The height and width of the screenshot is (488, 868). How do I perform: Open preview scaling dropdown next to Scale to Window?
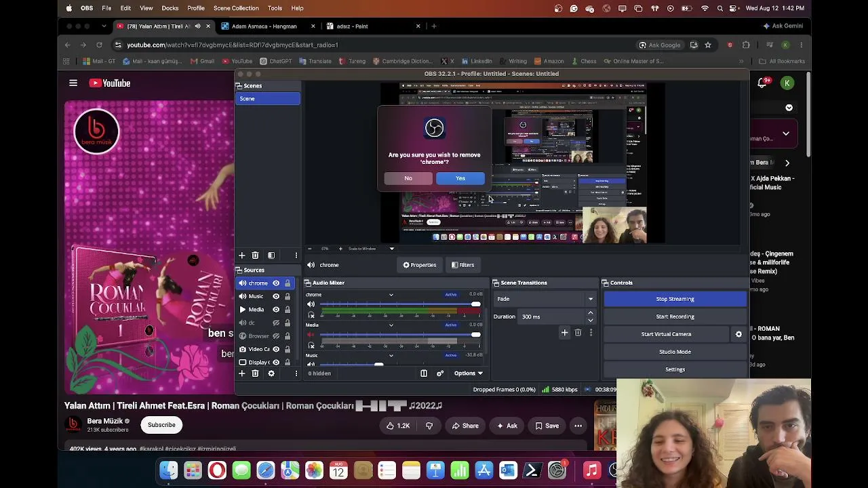pos(391,249)
